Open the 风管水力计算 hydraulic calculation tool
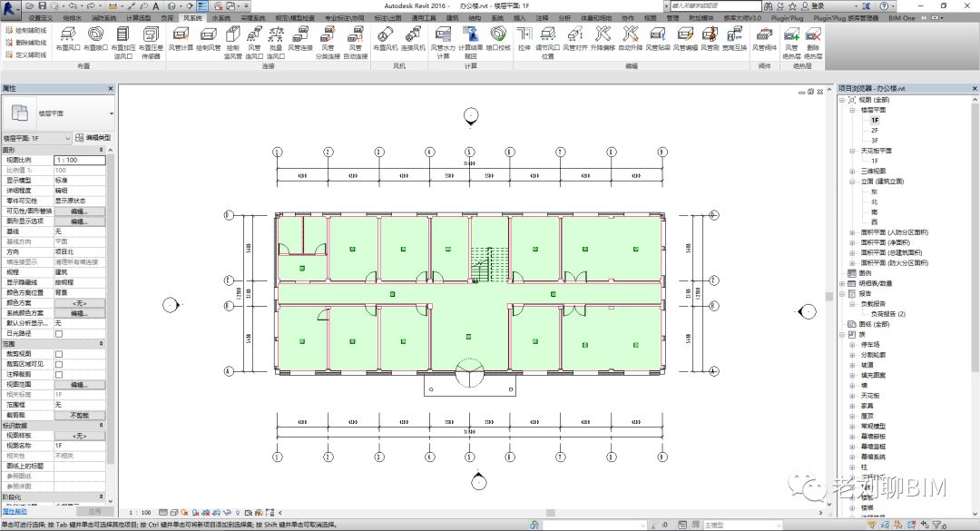 pos(443,43)
